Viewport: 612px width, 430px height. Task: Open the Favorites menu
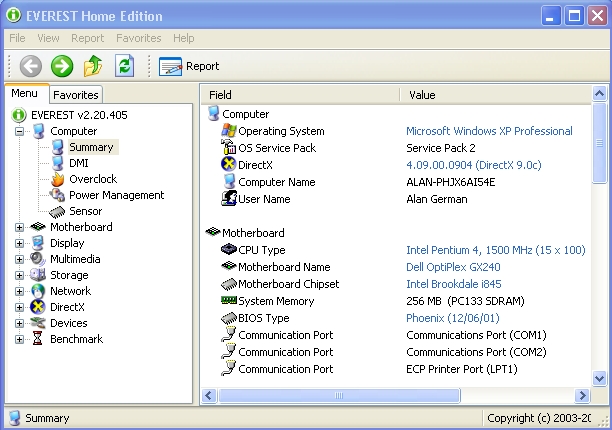click(x=138, y=38)
